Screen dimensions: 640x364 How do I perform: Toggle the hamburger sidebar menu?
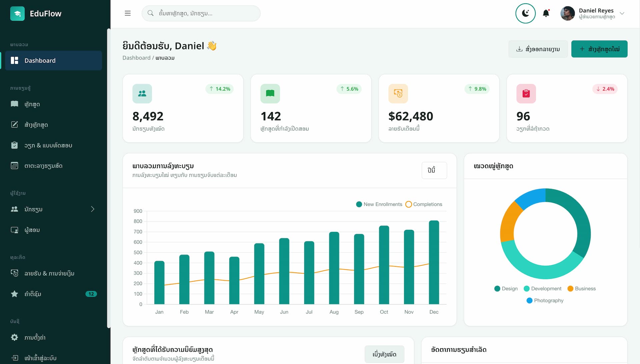coord(128,13)
